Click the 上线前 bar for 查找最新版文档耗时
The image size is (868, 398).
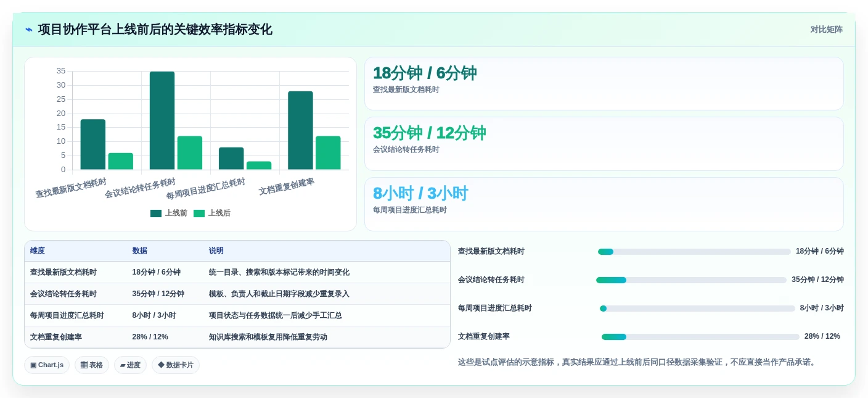(x=93, y=144)
